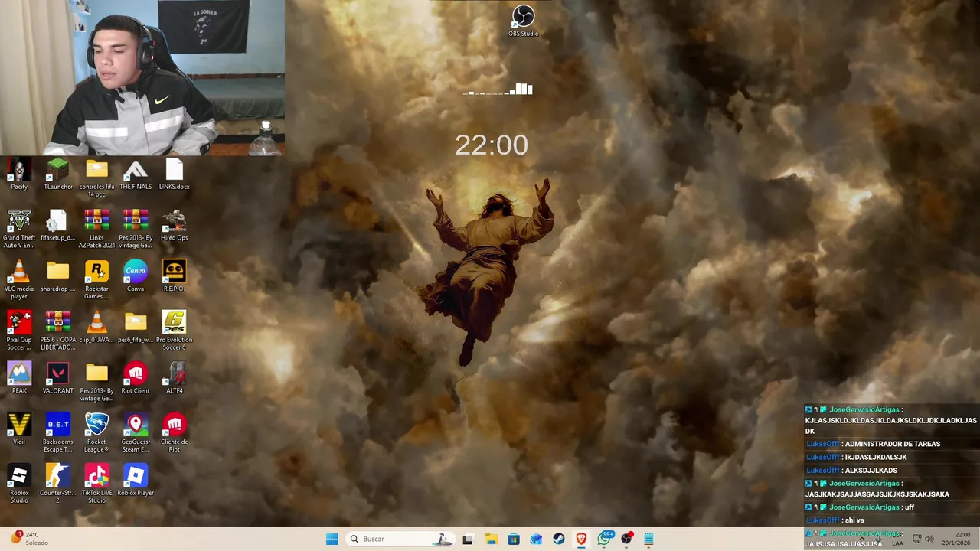
Task: Launch the Pacify game shortcut
Action: click(x=19, y=174)
